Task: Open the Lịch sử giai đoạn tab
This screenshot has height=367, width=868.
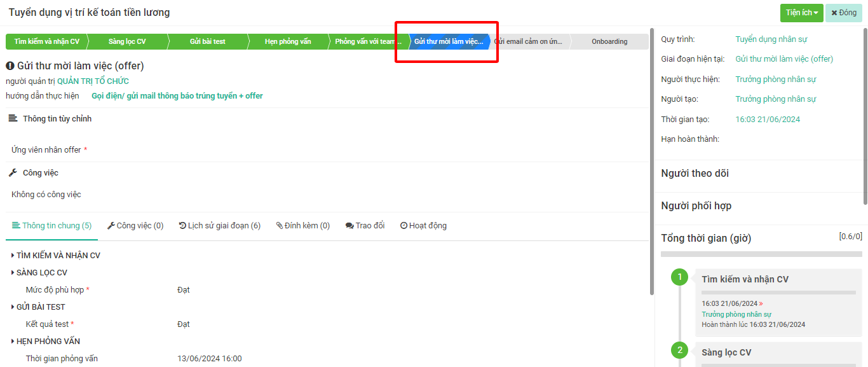Action: (x=220, y=226)
